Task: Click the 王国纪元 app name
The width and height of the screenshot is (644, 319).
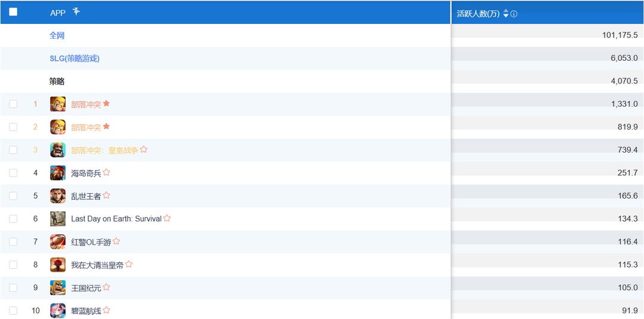Action: (x=86, y=288)
